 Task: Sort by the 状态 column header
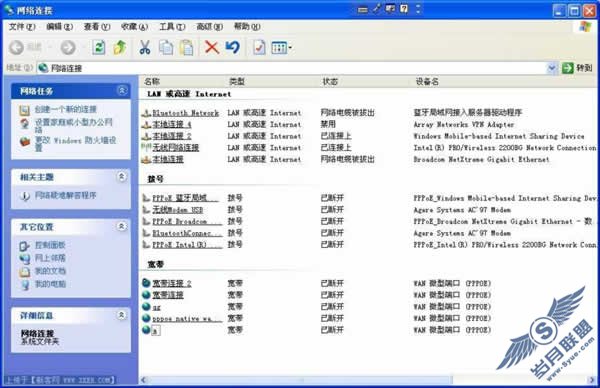click(330, 82)
